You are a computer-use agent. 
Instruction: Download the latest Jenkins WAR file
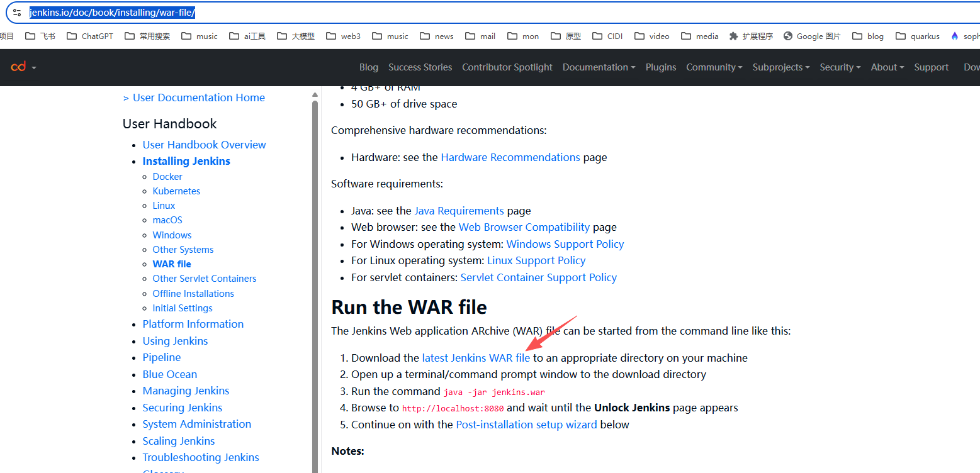[x=476, y=358]
